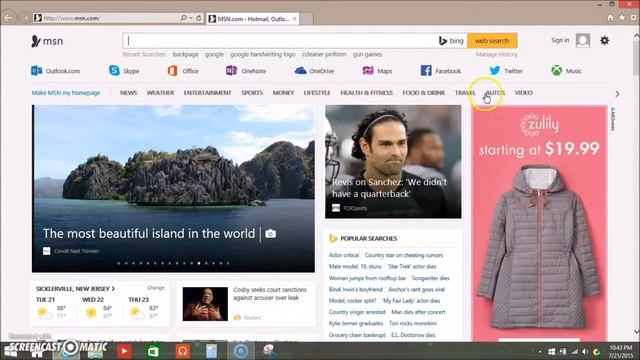Open the VIDEO menu item
The image size is (640, 360).
[524, 93]
